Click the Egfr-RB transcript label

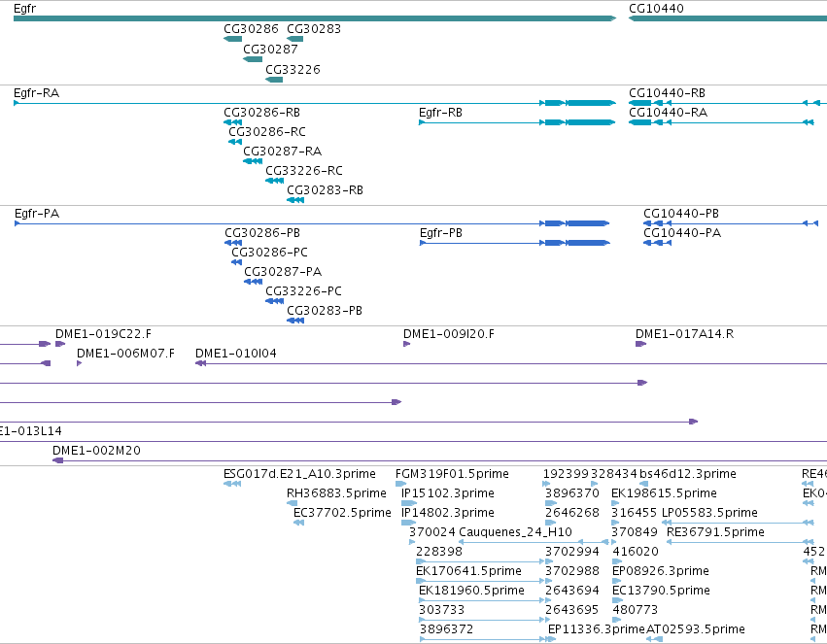pyautogui.click(x=440, y=113)
